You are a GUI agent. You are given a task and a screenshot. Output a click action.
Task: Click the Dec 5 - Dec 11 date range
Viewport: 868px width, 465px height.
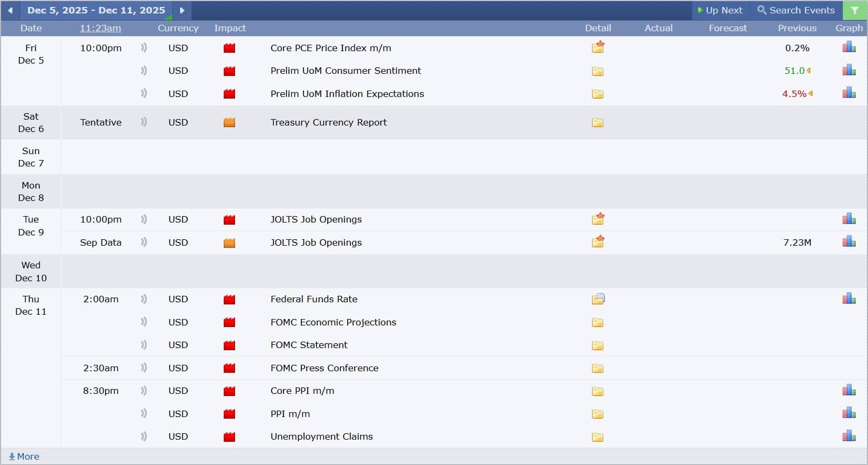[96, 10]
